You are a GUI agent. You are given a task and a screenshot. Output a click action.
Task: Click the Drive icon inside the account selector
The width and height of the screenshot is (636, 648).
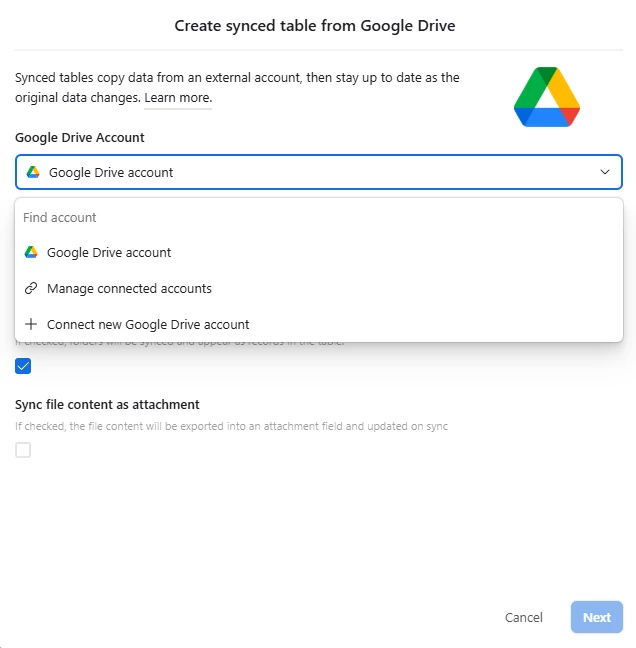33,172
